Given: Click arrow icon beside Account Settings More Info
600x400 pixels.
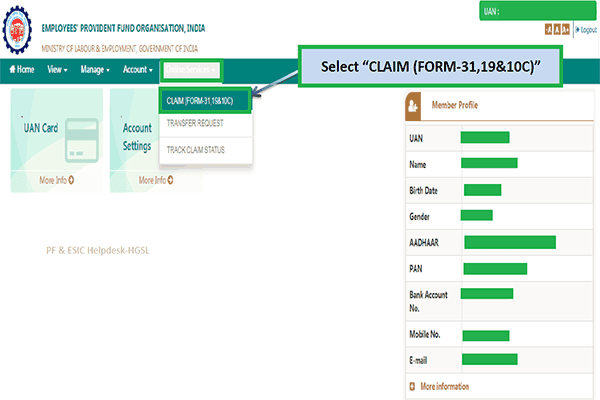Looking at the screenshot, I should point(170,180).
